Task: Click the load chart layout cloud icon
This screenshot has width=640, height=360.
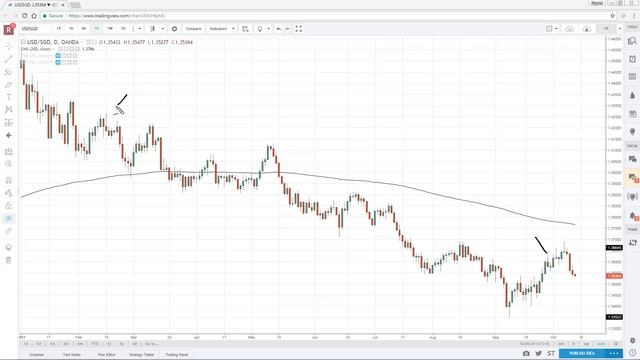Action: pyautogui.click(x=569, y=29)
